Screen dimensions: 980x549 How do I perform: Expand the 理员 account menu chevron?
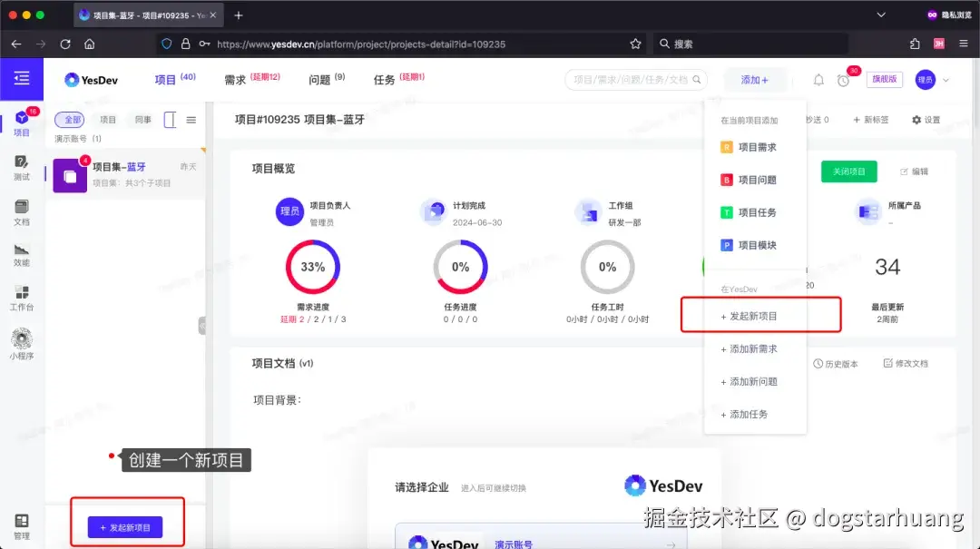click(x=944, y=81)
